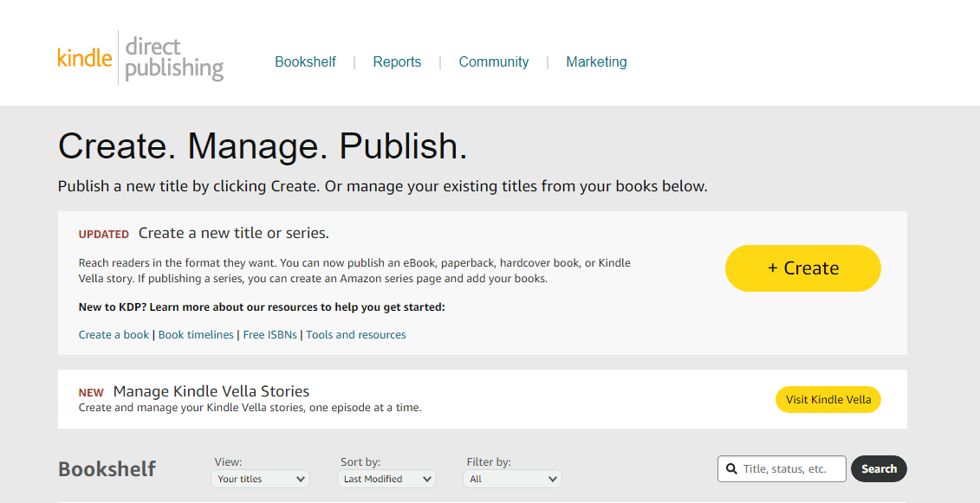This screenshot has width=980, height=503.
Task: Click the magnifier icon in search field
Action: coord(730,469)
